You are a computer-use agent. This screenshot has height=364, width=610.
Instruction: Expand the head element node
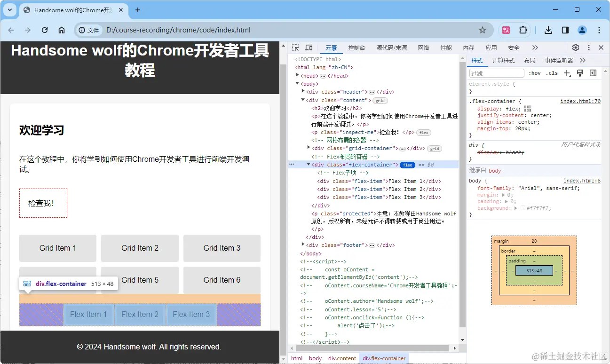(x=297, y=75)
